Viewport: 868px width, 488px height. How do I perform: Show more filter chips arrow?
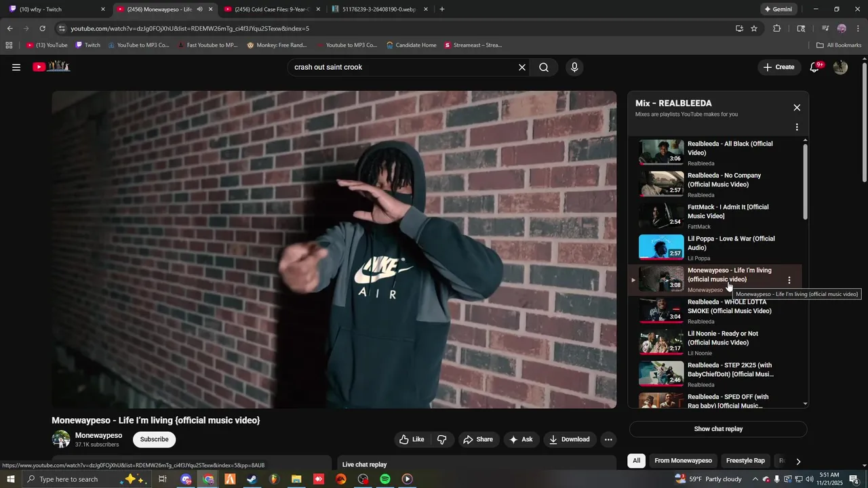pos(798,461)
